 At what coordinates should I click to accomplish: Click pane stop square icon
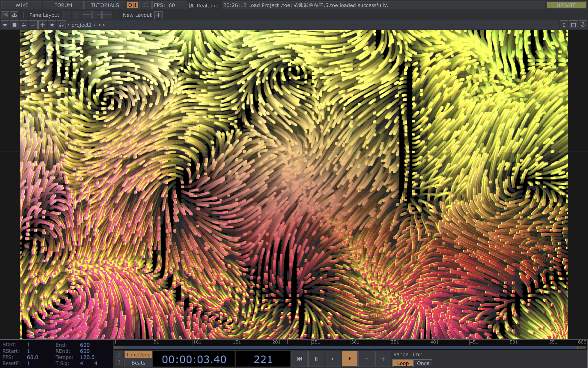tap(14, 25)
